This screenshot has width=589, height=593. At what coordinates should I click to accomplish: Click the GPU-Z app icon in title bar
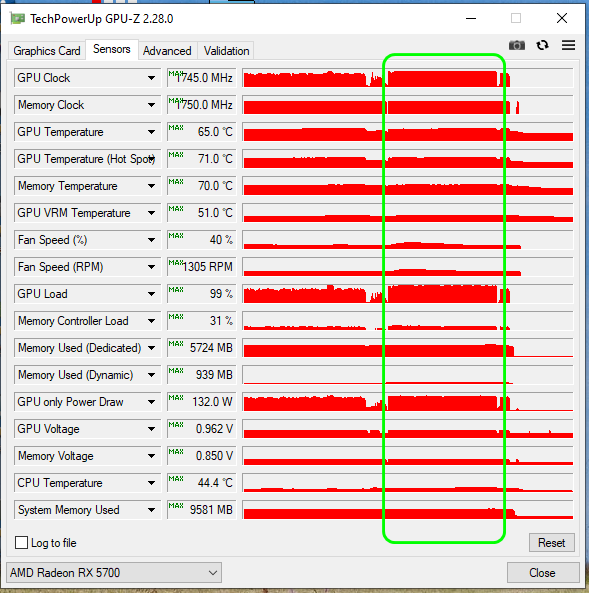click(17, 18)
